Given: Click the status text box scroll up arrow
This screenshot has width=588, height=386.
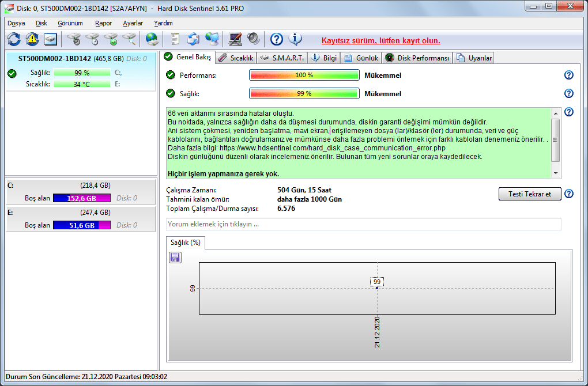Looking at the screenshot, I should [x=555, y=113].
